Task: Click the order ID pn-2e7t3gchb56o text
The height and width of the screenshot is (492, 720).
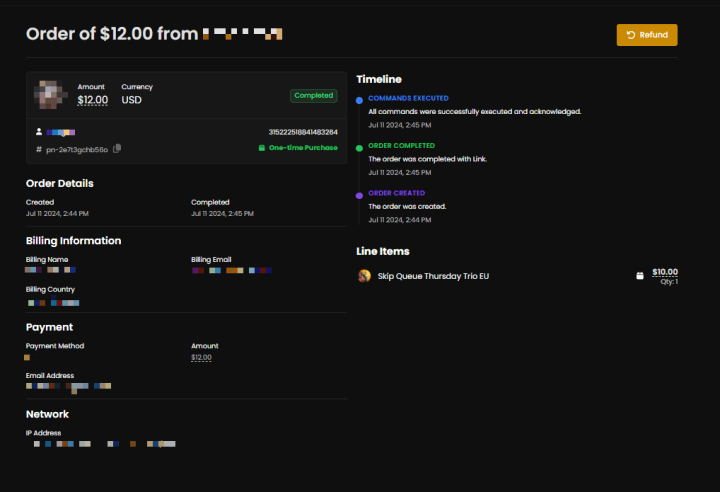Action: [x=78, y=149]
